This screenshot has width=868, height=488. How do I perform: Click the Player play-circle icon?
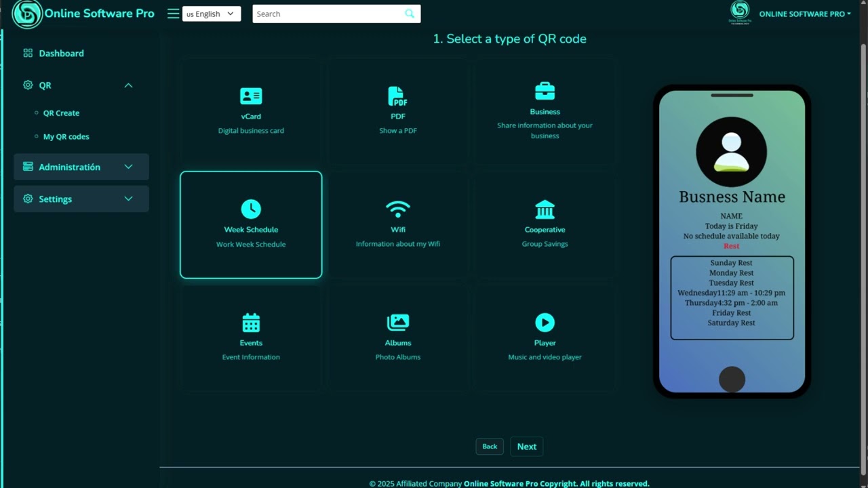(x=545, y=323)
